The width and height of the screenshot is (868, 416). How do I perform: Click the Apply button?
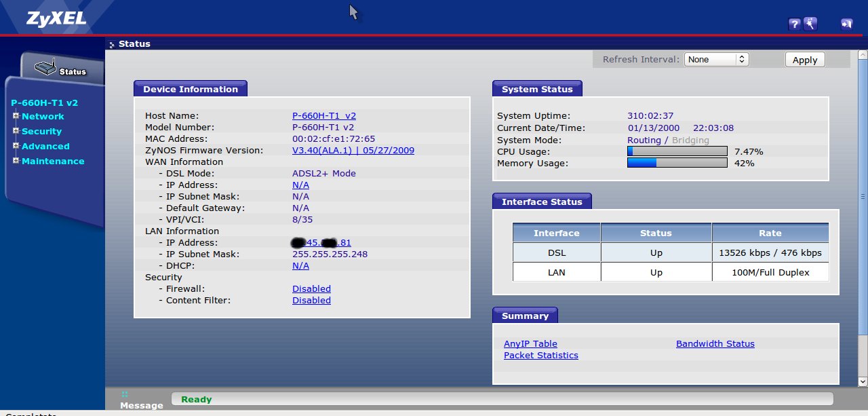[x=805, y=60]
